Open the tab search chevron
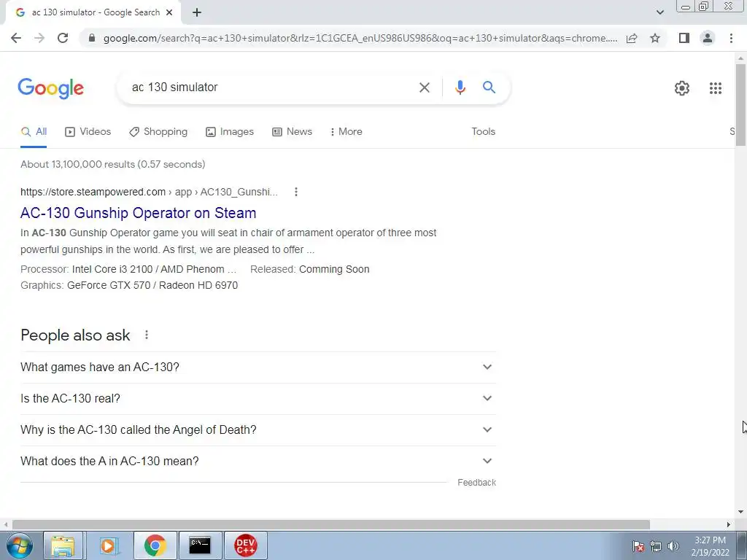This screenshot has height=560, width=747. pos(659,12)
